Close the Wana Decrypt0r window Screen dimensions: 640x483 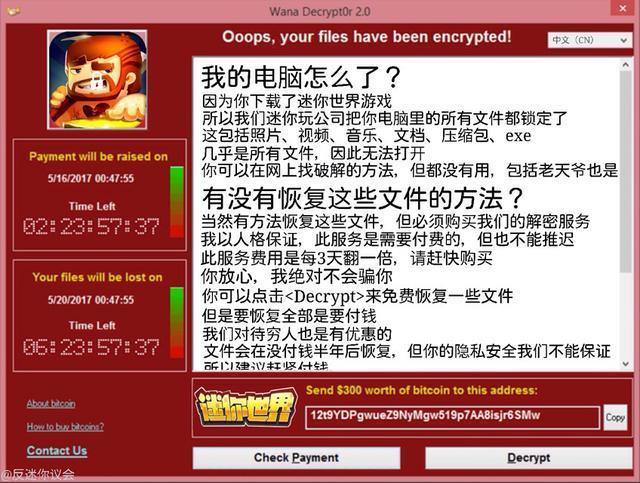click(623, 8)
